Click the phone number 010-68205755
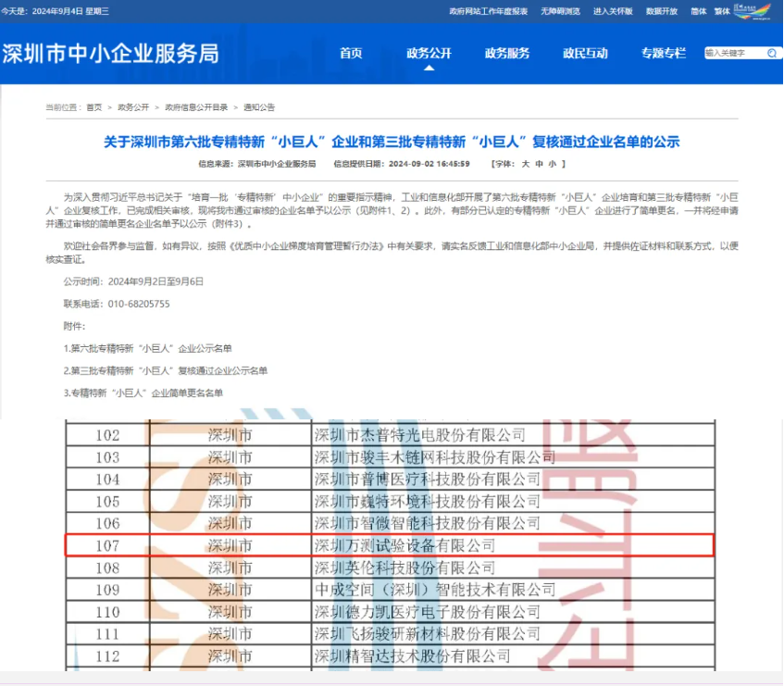Viewport: 784px width, 686px height. 139,304
